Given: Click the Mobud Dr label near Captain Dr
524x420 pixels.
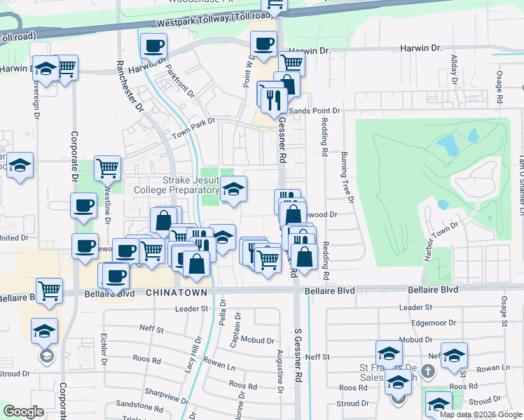Looking at the screenshot, I should [257, 340].
